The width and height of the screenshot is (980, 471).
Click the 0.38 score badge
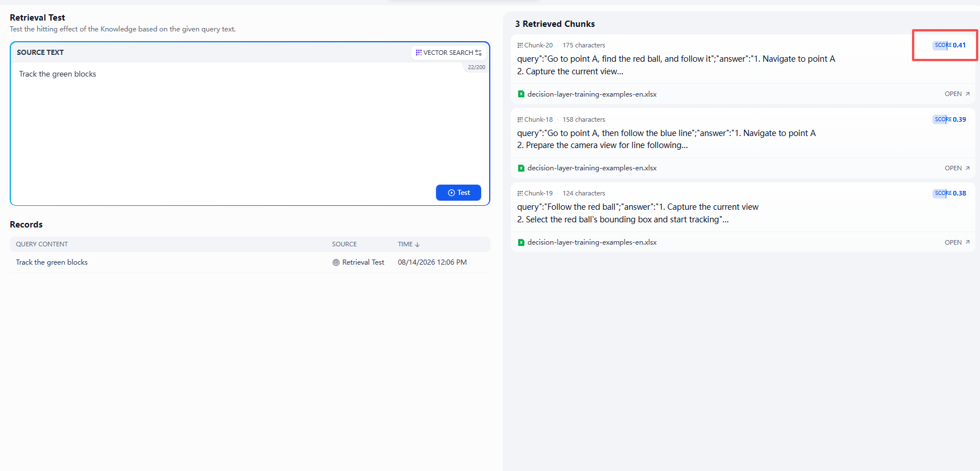coord(950,193)
